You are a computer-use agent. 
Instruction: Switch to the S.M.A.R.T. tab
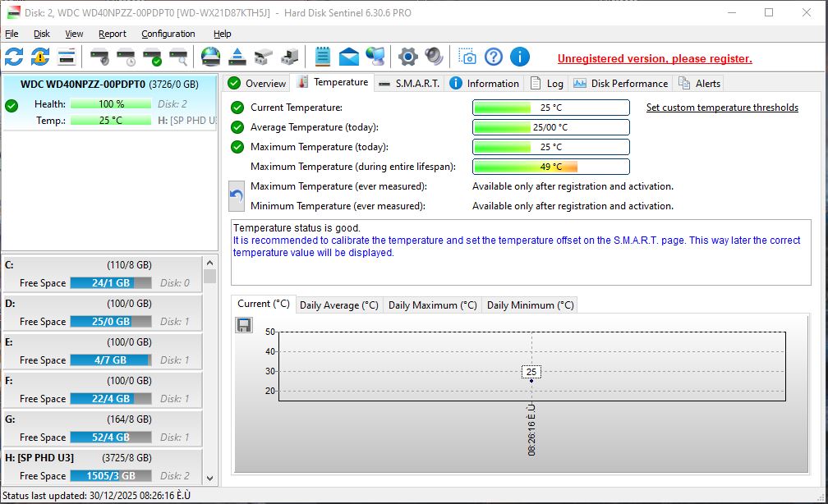[x=410, y=83]
